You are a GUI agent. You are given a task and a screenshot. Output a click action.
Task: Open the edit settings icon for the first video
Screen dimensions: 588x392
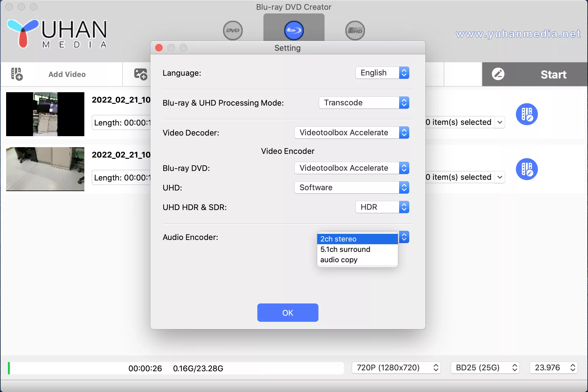click(x=526, y=114)
